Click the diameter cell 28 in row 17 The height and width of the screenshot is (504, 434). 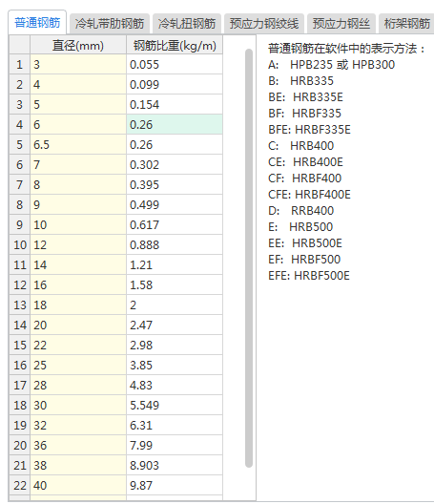pyautogui.click(x=78, y=385)
